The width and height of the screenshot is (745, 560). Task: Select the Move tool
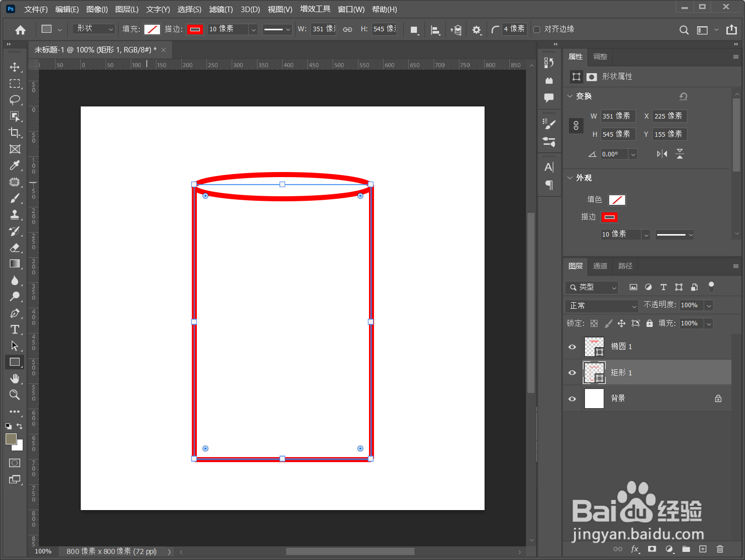point(15,68)
